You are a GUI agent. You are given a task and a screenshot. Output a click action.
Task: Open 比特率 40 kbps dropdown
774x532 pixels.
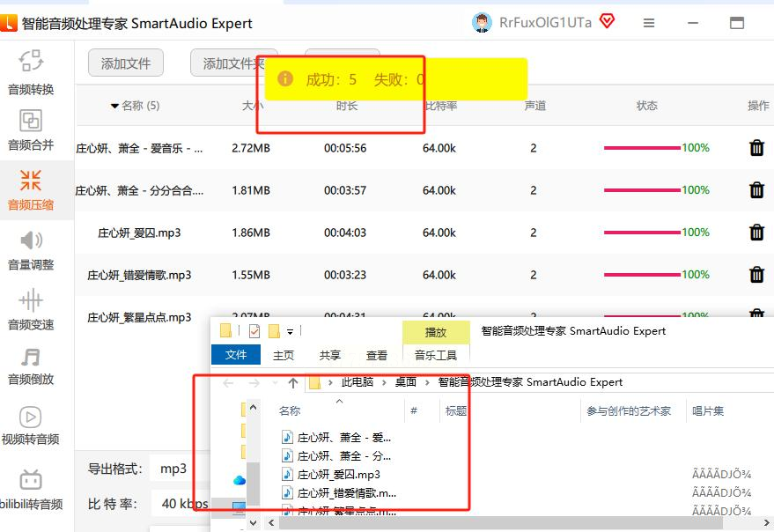(181, 503)
